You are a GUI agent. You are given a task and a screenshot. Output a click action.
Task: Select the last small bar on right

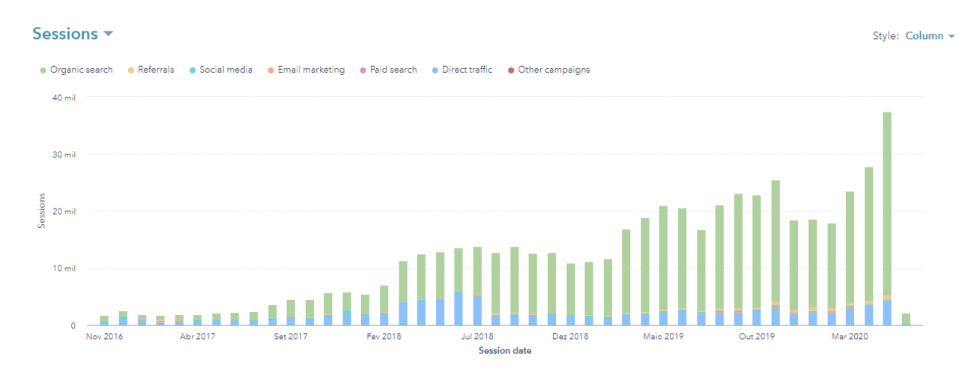pyautogui.click(x=906, y=319)
